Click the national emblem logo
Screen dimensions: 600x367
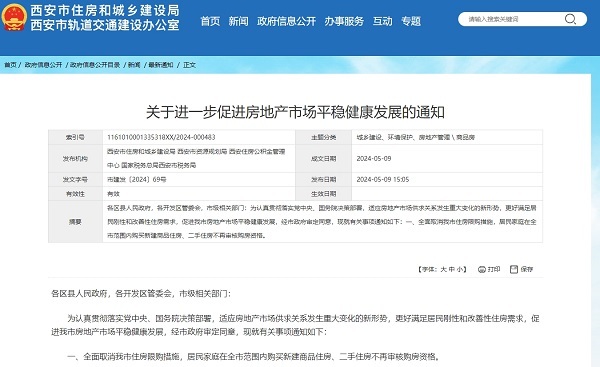pyautogui.click(x=14, y=17)
